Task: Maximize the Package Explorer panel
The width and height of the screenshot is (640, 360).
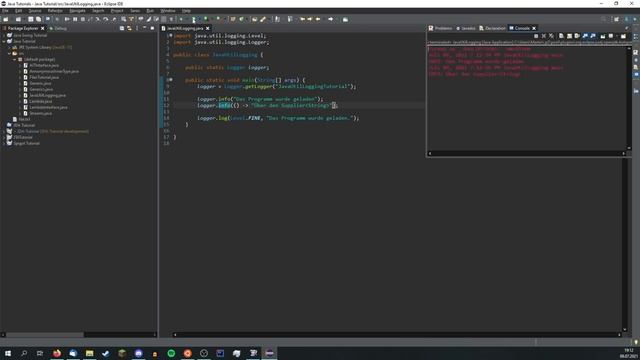Action: 152,28
